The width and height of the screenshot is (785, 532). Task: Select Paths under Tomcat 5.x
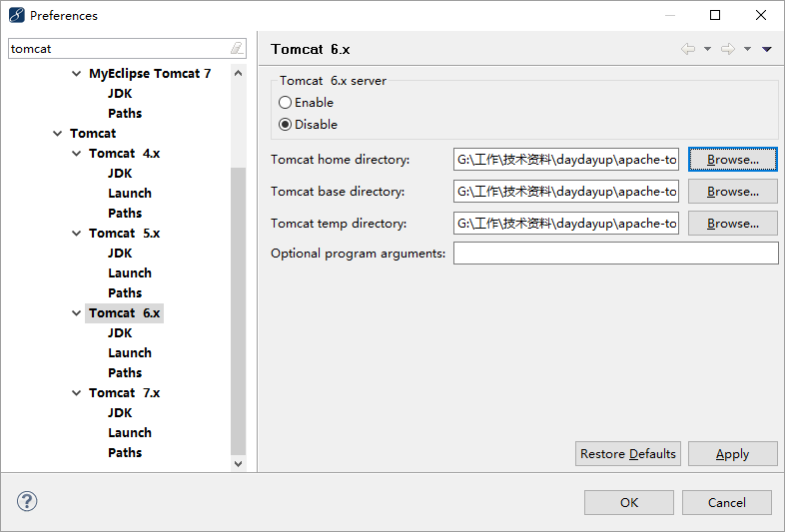pos(125,292)
